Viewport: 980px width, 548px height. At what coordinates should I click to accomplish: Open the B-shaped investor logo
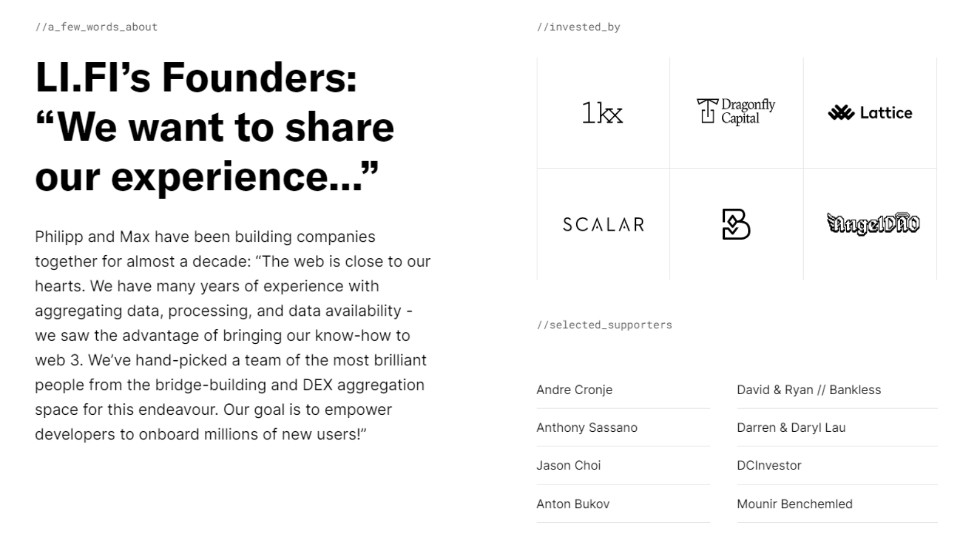(x=736, y=224)
